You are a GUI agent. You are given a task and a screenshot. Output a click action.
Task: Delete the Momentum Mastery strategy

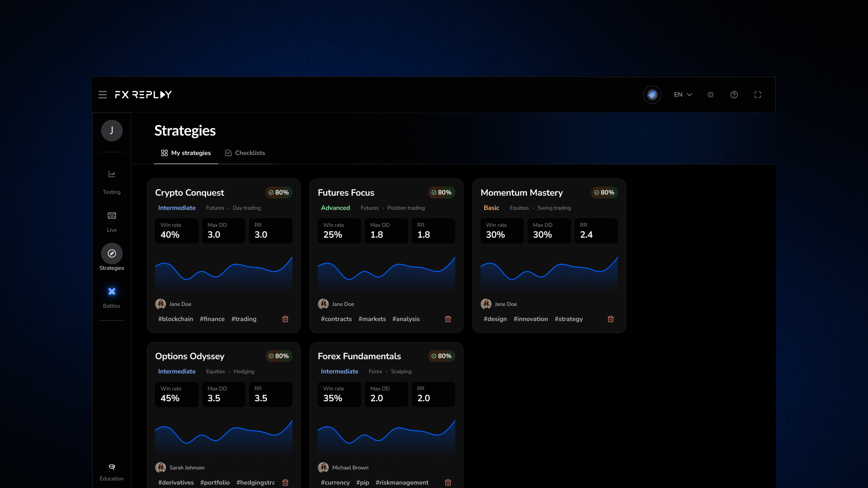[611, 319]
